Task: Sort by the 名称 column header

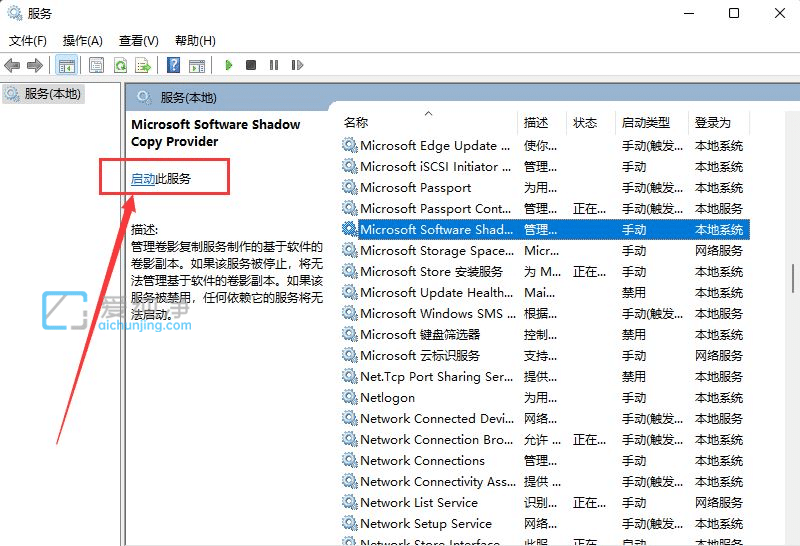Action: 356,122
